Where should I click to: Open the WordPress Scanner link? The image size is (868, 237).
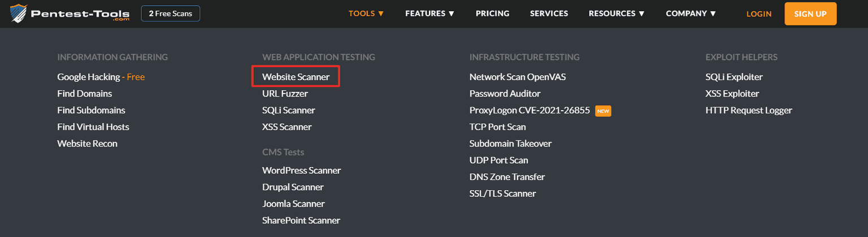click(301, 170)
